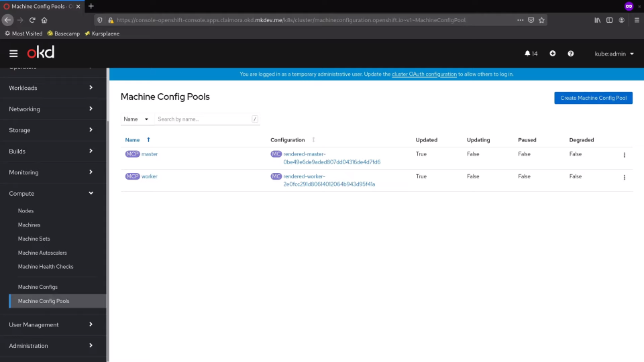Click the MCP badge beside master
Screen dimensions: 644x362
coord(132,154)
